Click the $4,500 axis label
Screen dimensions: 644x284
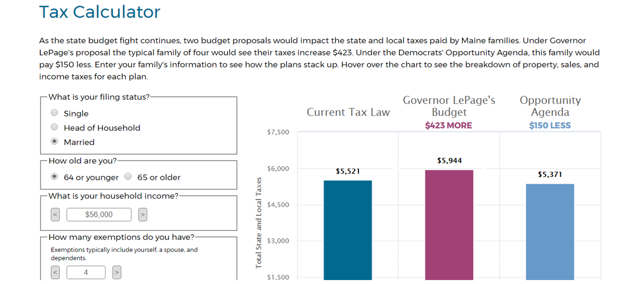click(278, 205)
